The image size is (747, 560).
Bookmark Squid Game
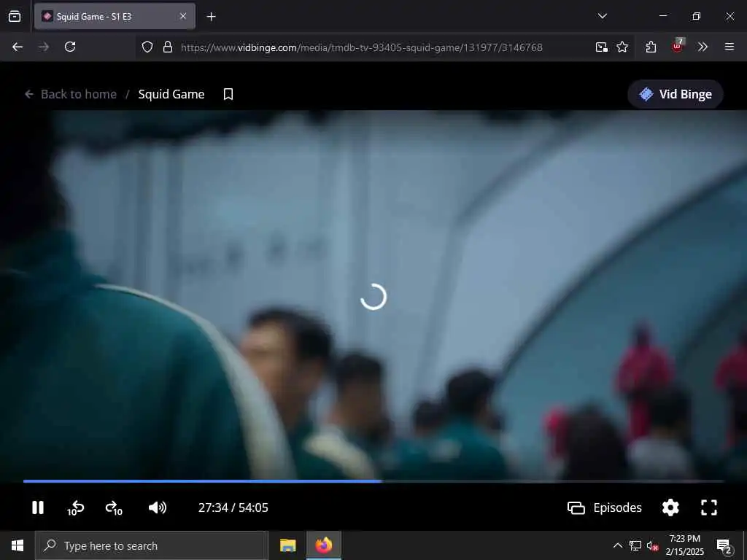click(x=228, y=94)
